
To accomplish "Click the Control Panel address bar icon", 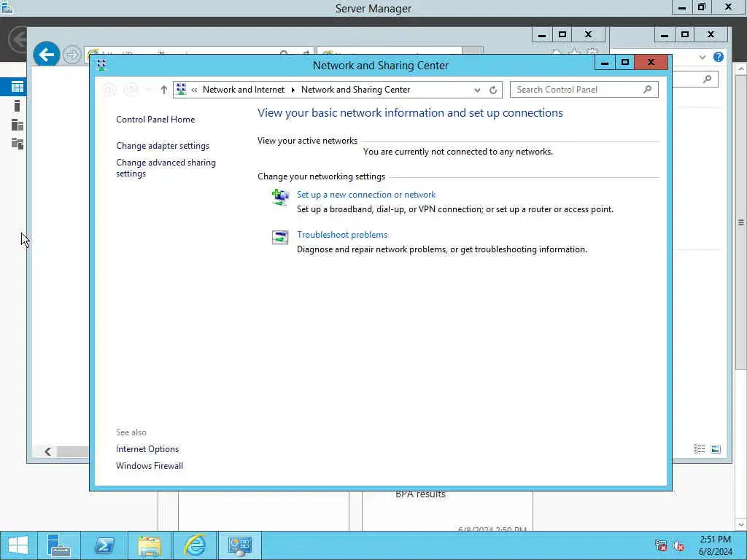I will (181, 89).
